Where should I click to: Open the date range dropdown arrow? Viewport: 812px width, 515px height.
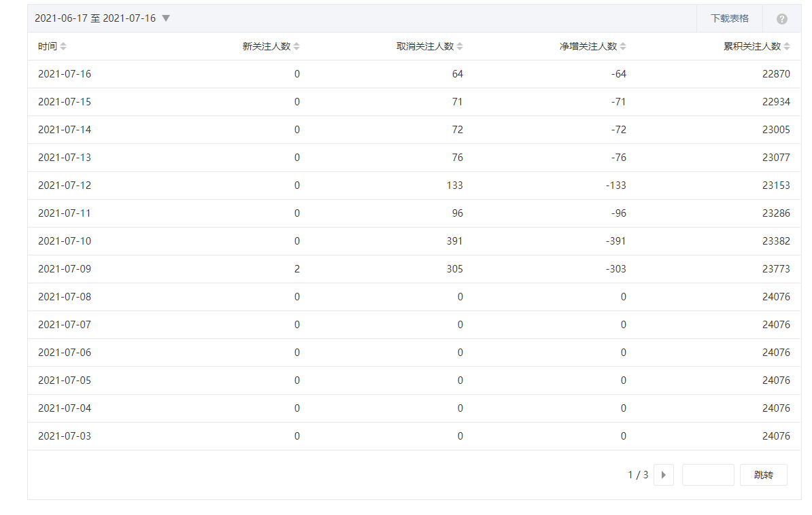166,18
